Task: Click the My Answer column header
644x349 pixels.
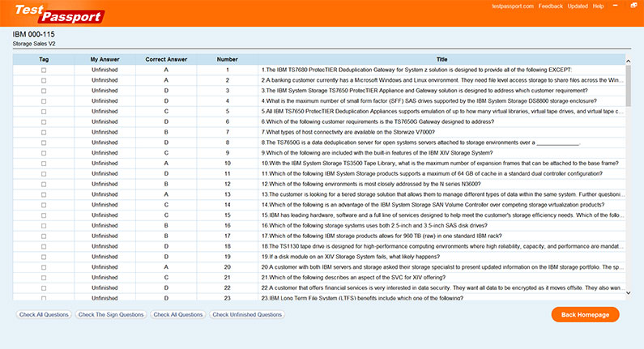Action: (104, 59)
